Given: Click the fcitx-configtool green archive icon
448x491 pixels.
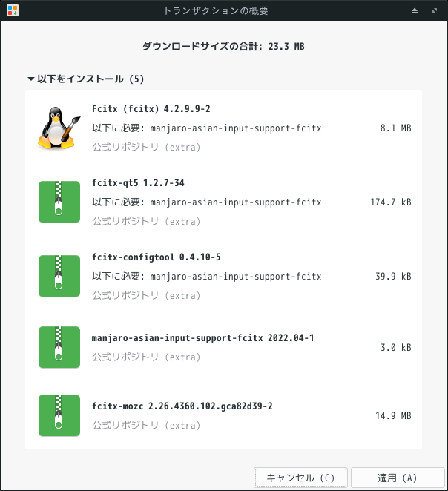Looking at the screenshot, I should click(59, 276).
